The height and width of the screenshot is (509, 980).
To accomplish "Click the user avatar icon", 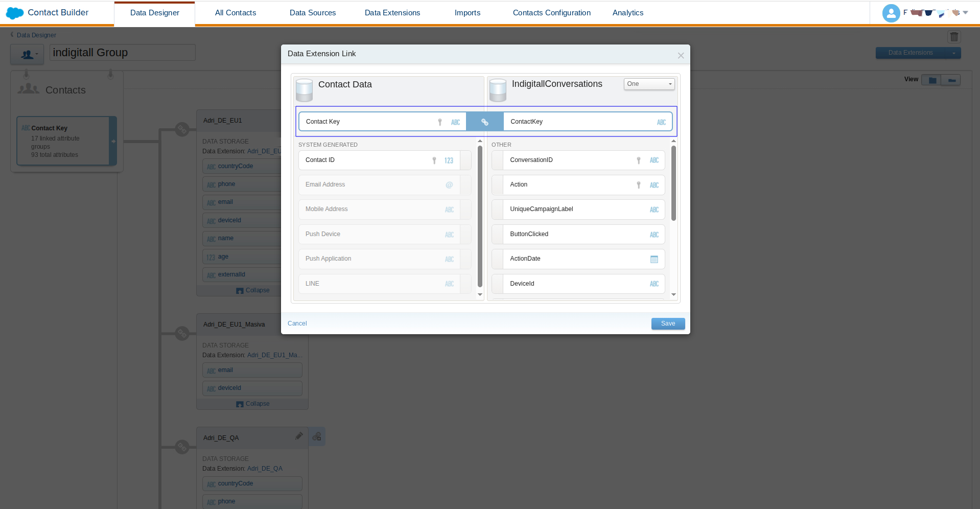I will pos(891,13).
